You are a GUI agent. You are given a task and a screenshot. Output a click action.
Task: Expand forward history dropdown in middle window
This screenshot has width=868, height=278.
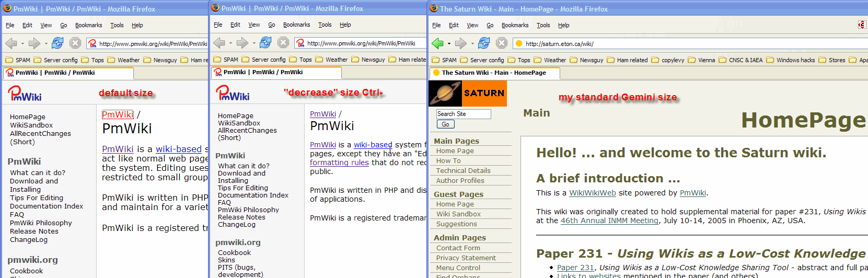(x=254, y=43)
